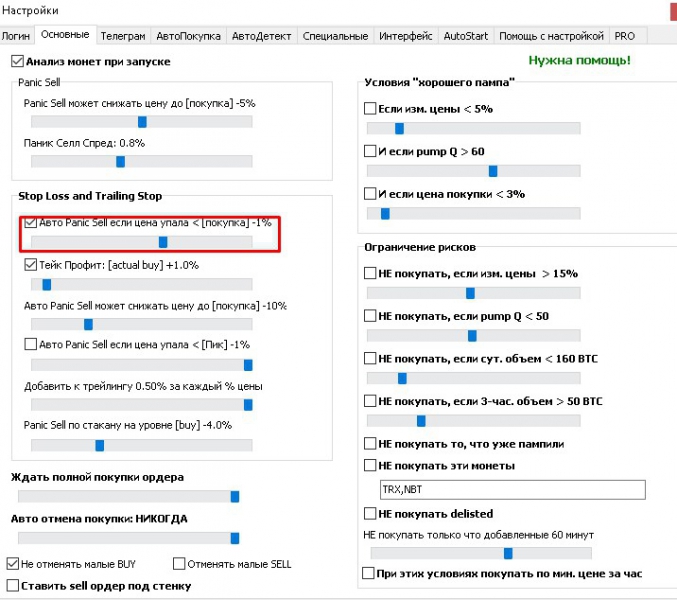The width and height of the screenshot is (677, 600).
Task: Open the АвтоПокупка tab
Action: pyautogui.click(x=188, y=36)
